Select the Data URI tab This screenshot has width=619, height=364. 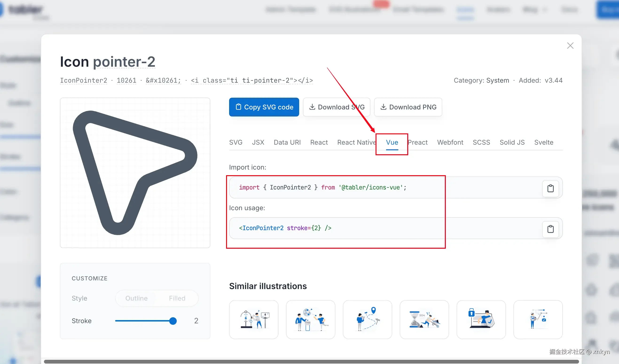click(287, 142)
